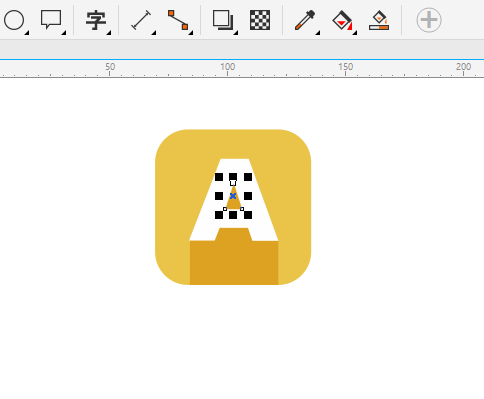The height and width of the screenshot is (399, 484).
Task: Select the dark gold rectangle below the A
Action: click(234, 263)
